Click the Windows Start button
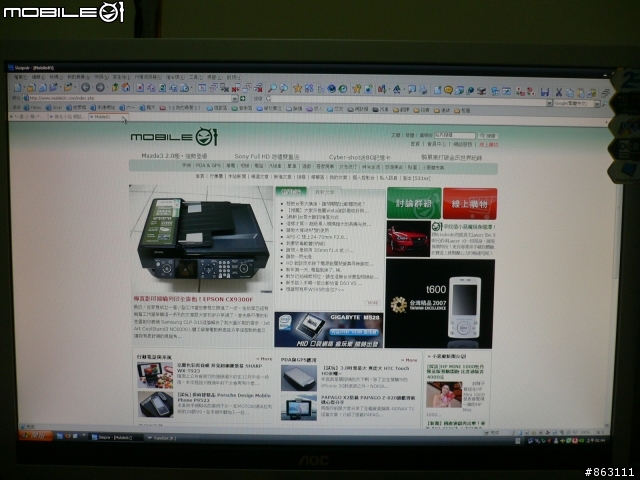The width and height of the screenshot is (640, 480). [x=35, y=436]
